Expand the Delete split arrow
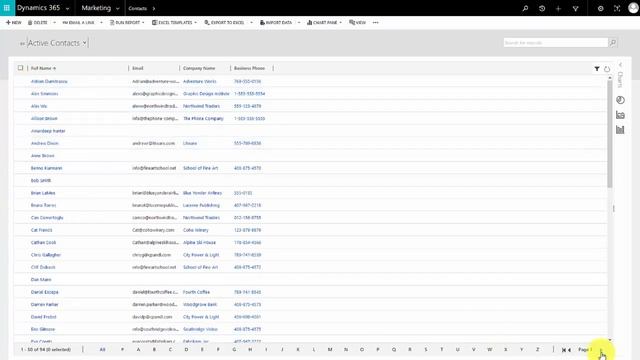The height and width of the screenshot is (360, 640). [x=54, y=22]
